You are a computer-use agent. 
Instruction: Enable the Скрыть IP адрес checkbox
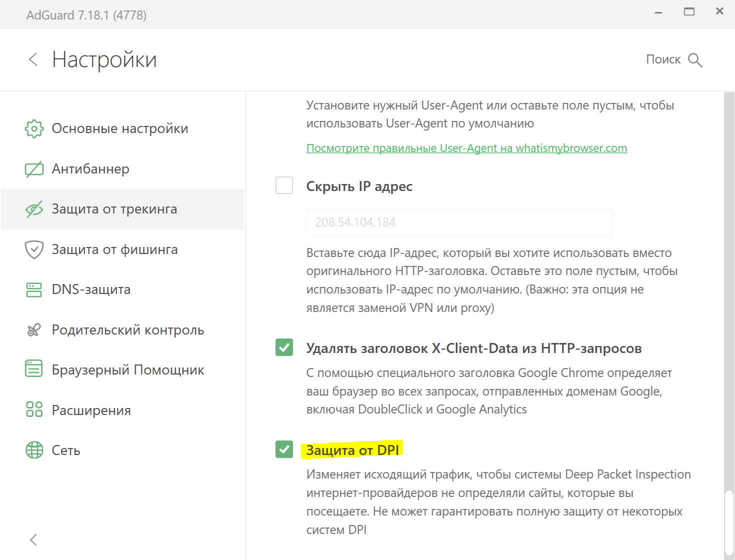tap(284, 185)
